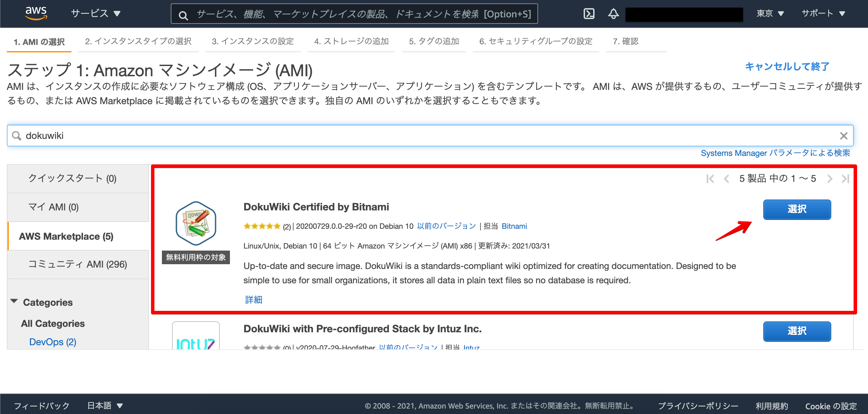Click the Intuz product logo

[196, 336]
